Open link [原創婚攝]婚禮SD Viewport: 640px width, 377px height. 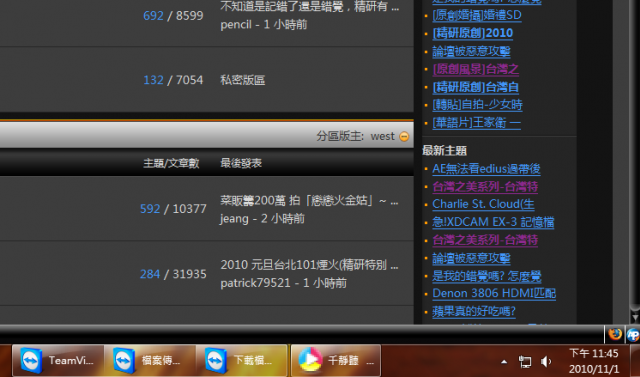coord(477,16)
